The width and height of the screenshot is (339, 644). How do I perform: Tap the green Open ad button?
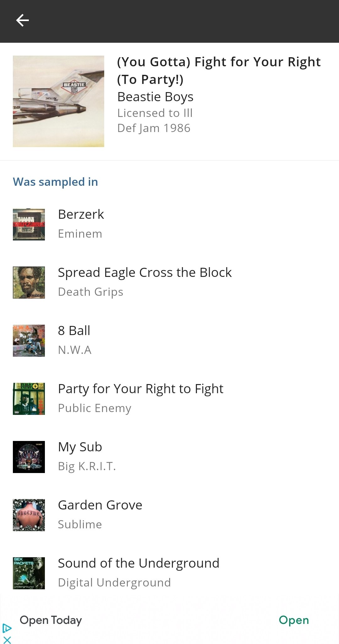coord(294,620)
